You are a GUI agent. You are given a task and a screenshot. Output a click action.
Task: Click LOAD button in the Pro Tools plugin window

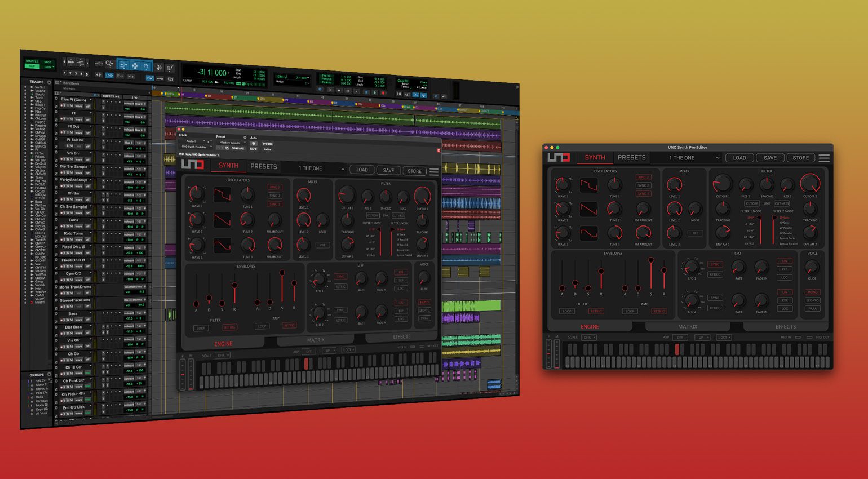tap(362, 170)
